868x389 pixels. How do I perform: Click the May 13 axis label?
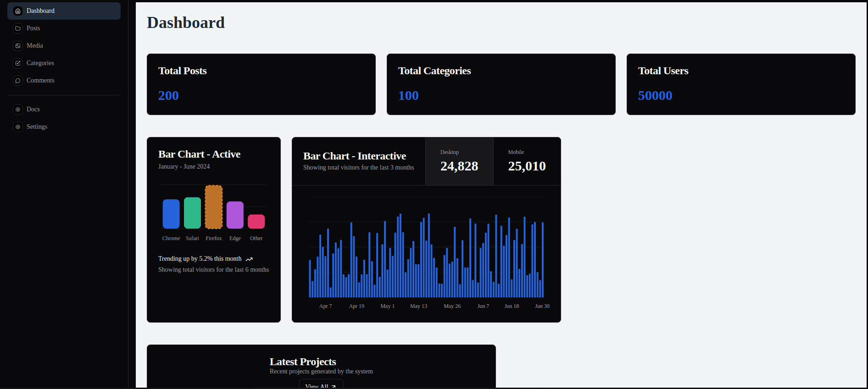tap(418, 306)
